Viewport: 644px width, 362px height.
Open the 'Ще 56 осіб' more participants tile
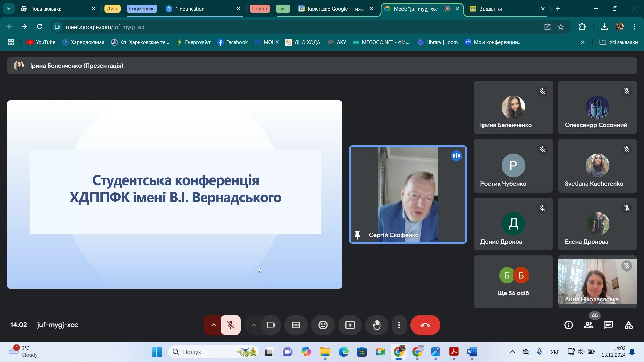[x=513, y=282]
